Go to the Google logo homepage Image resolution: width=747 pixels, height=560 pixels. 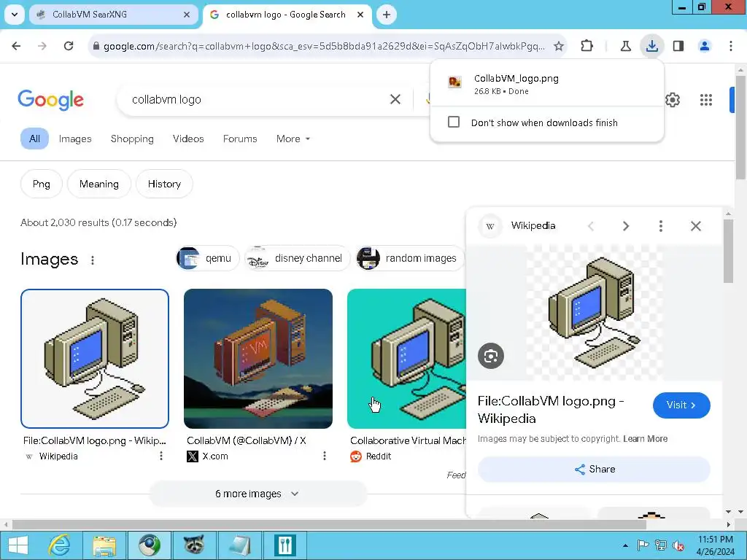(50, 99)
